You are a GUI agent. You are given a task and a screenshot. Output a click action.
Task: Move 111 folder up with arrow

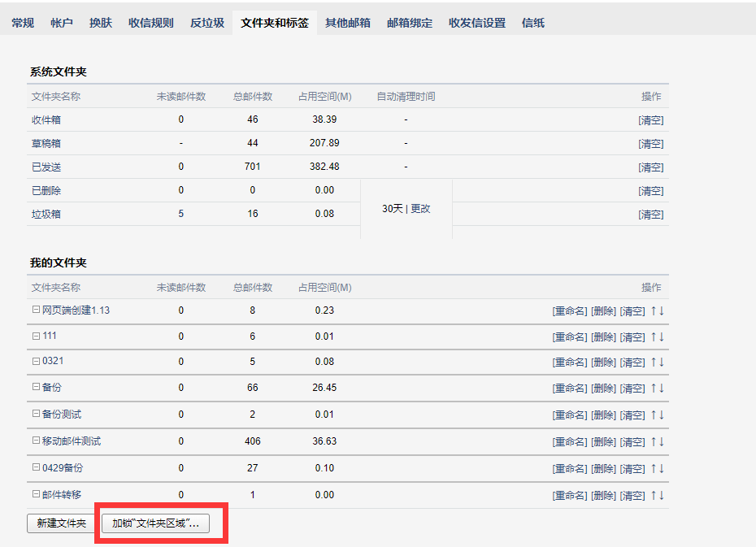654,336
